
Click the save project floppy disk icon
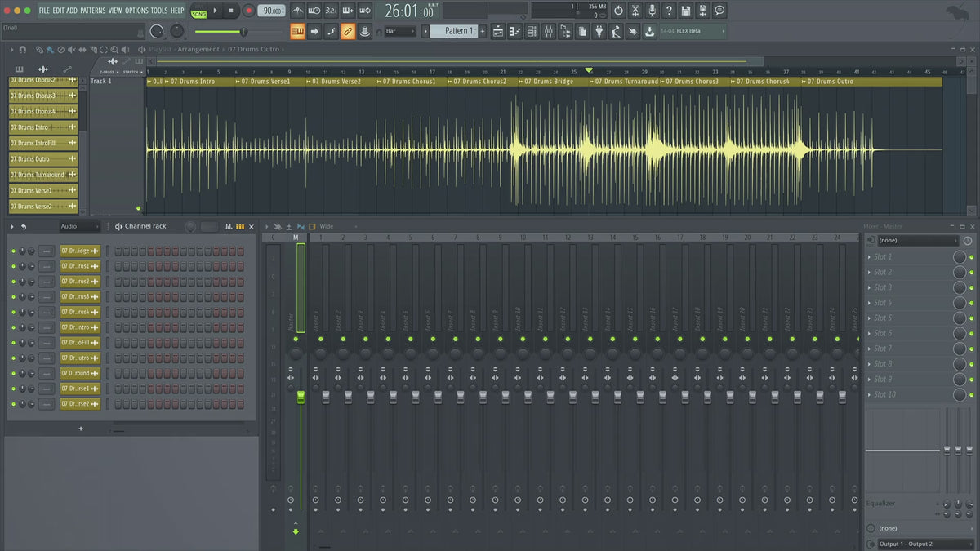pos(686,11)
